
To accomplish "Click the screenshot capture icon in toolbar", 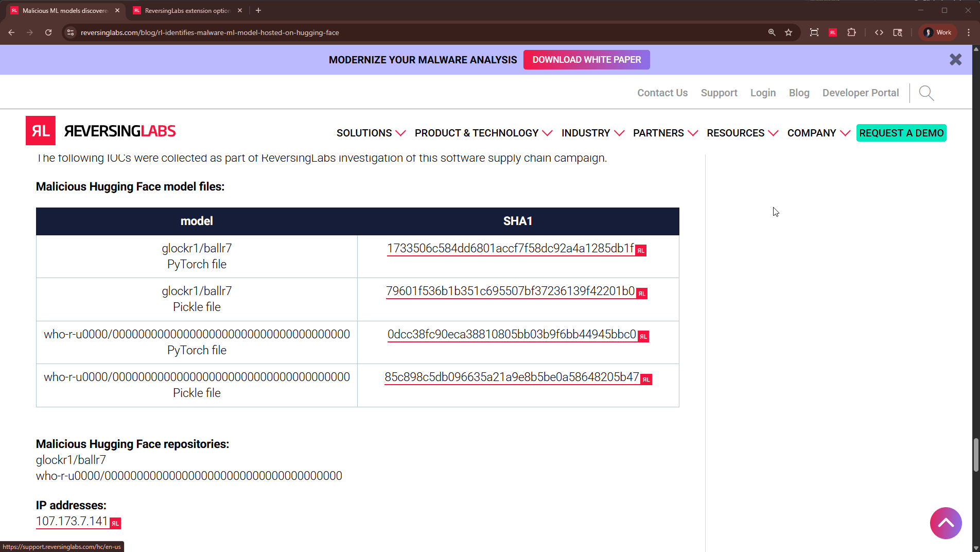I will coord(814,32).
